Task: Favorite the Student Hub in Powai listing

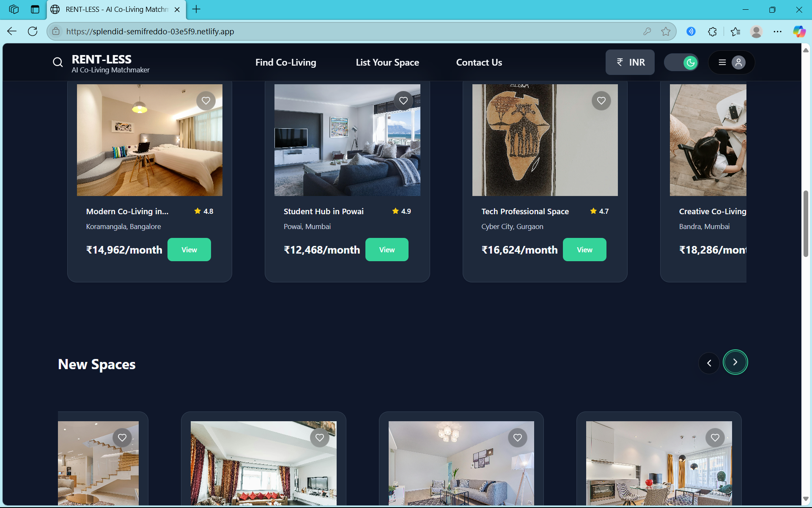Action: [x=403, y=101]
